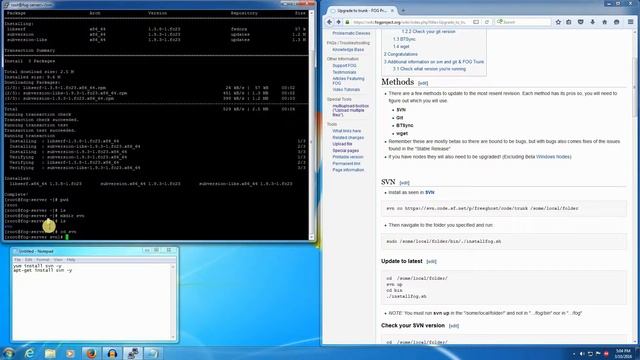
Task: Open Notepad Help menu
Action: [x=71, y=260]
